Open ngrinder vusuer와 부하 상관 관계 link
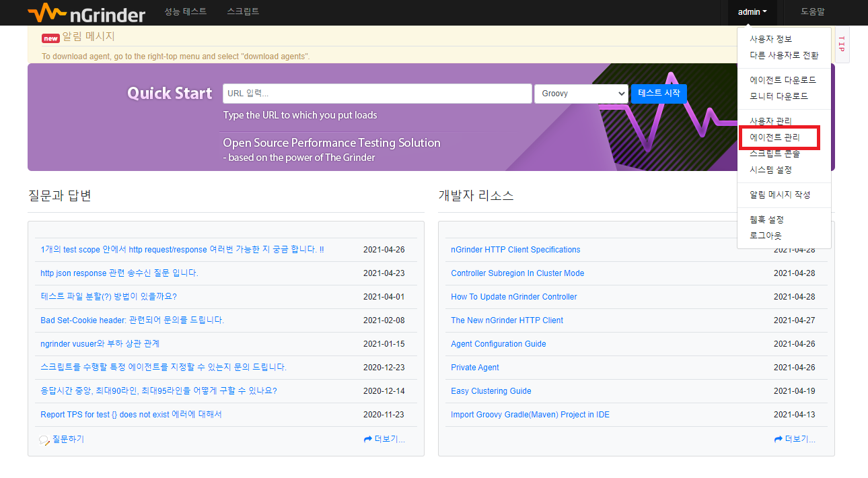Image resolution: width=868 pixels, height=478 pixels. point(100,344)
